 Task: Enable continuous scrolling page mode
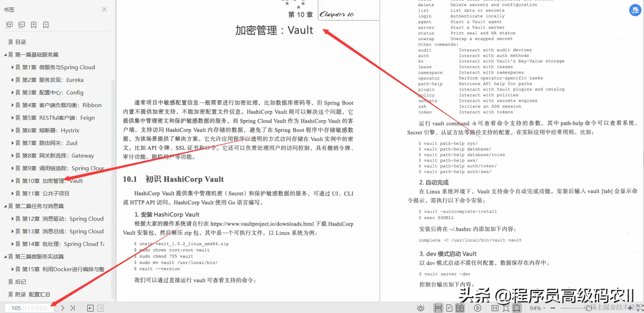[x=438, y=308]
